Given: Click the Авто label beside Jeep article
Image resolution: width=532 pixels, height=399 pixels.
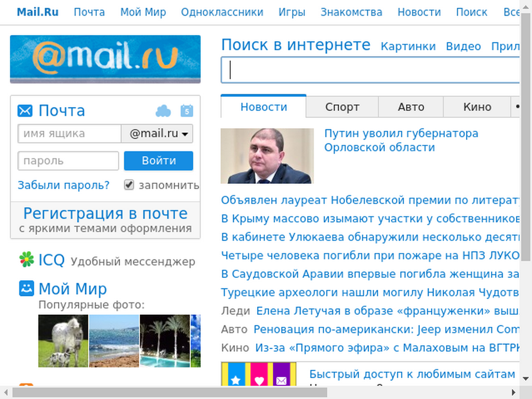Looking at the screenshot, I should 234,329.
